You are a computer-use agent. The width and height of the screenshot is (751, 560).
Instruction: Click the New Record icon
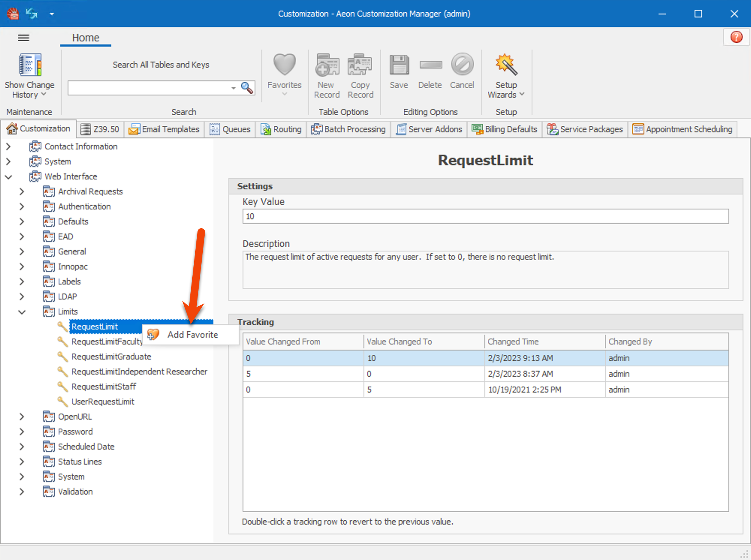[327, 65]
